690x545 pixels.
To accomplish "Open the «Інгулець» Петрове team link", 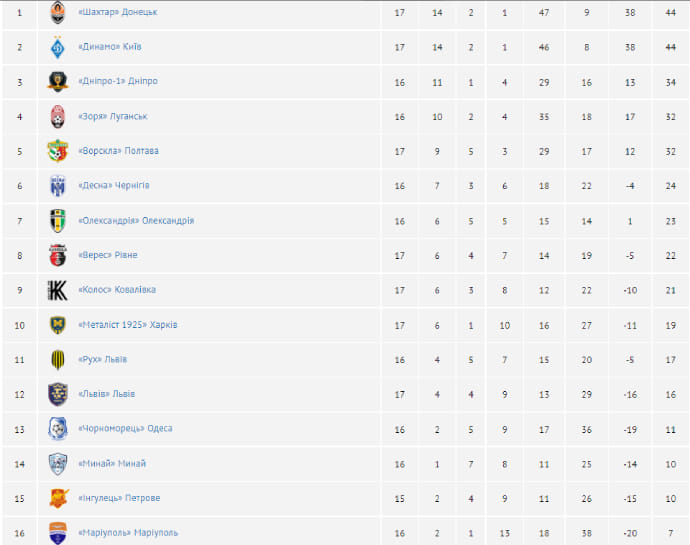I will point(118,498).
